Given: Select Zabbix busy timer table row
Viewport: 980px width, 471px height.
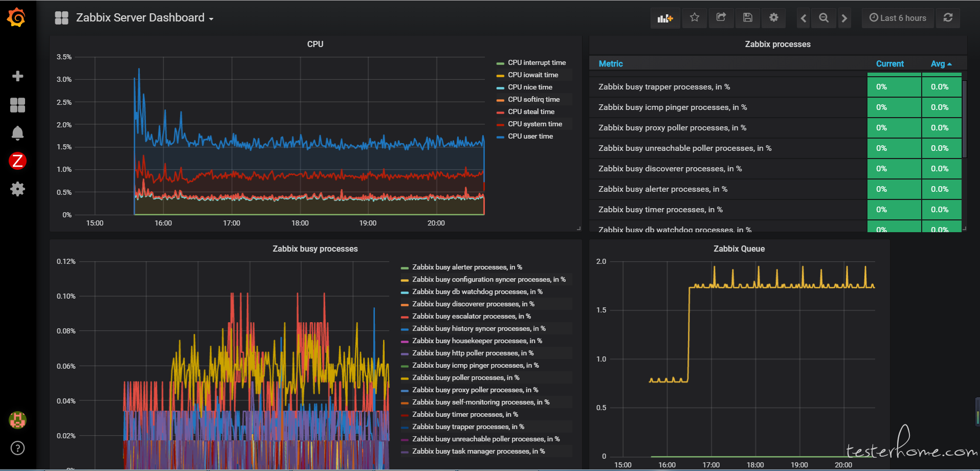Looking at the screenshot, I should tap(775, 210).
